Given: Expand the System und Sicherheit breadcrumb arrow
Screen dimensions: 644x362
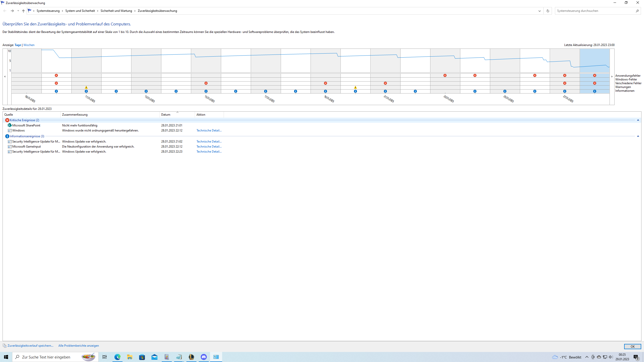Looking at the screenshot, I should click(98, 11).
